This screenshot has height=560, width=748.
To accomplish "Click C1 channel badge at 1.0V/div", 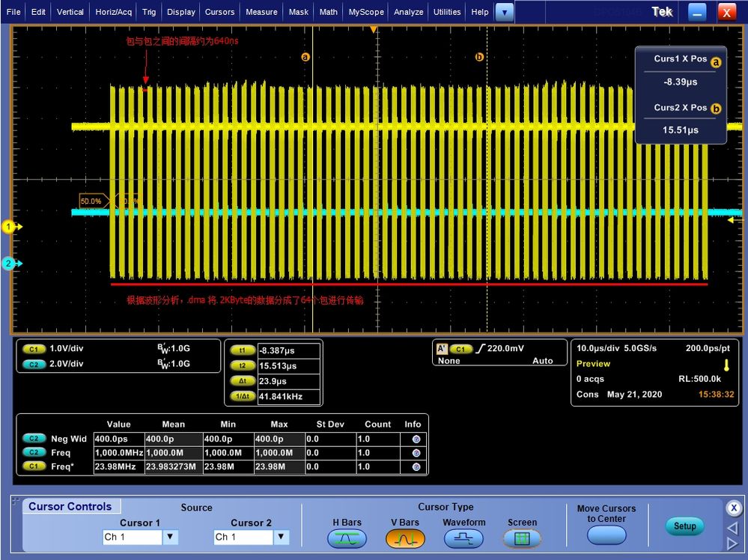I will (34, 349).
